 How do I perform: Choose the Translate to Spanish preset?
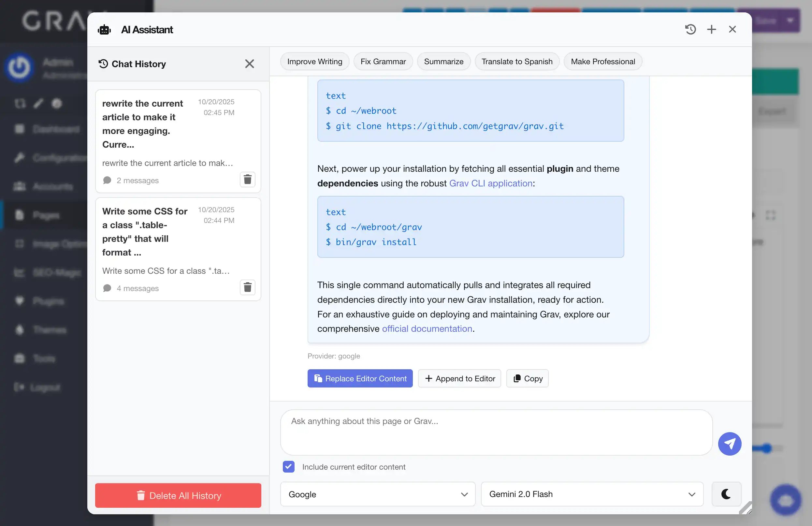[516, 62]
